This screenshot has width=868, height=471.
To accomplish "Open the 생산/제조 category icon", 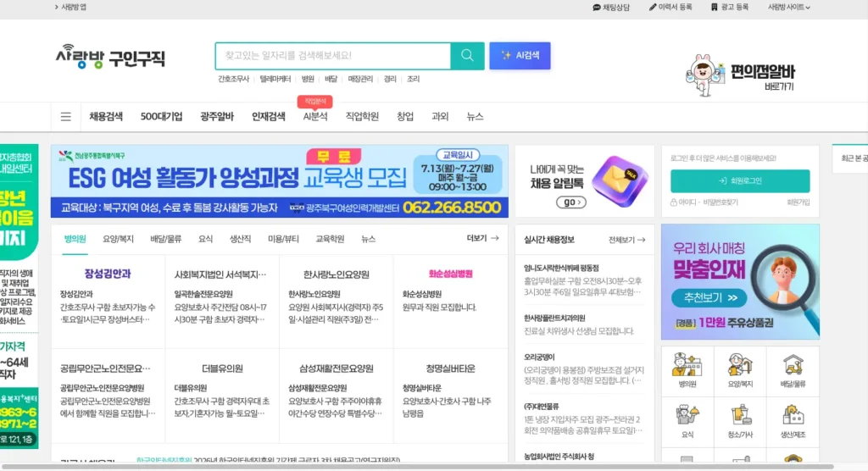I will point(793,422).
